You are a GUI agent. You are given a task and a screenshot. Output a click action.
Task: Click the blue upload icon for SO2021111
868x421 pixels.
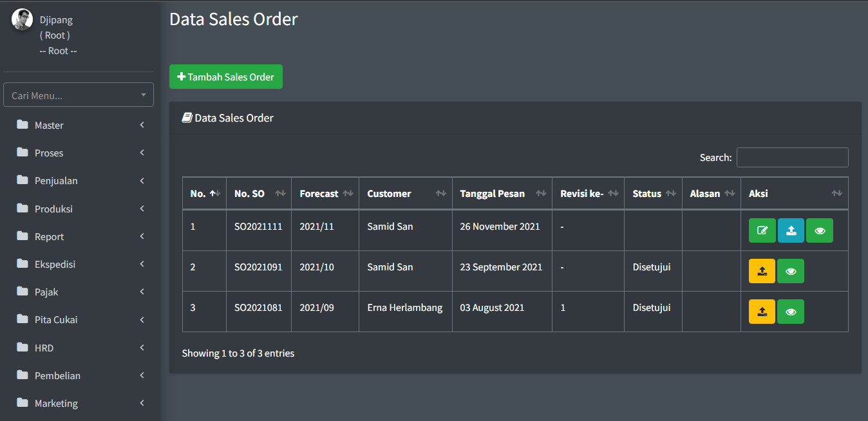[791, 230]
